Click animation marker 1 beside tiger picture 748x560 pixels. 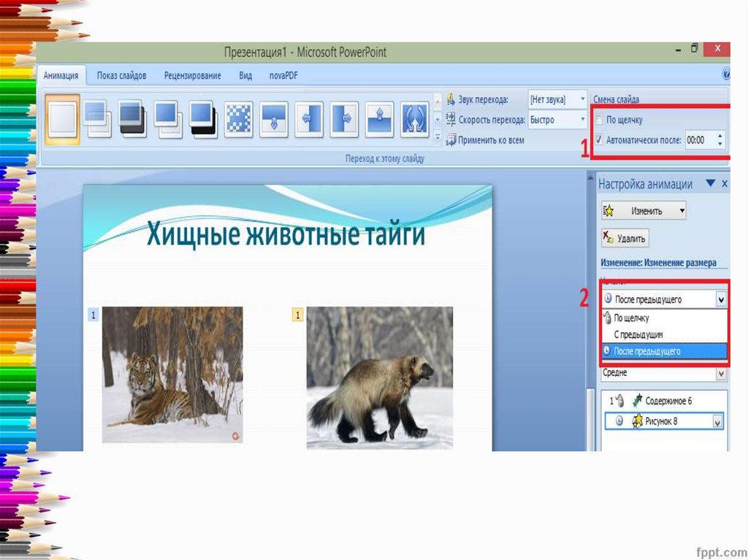pyautogui.click(x=93, y=315)
